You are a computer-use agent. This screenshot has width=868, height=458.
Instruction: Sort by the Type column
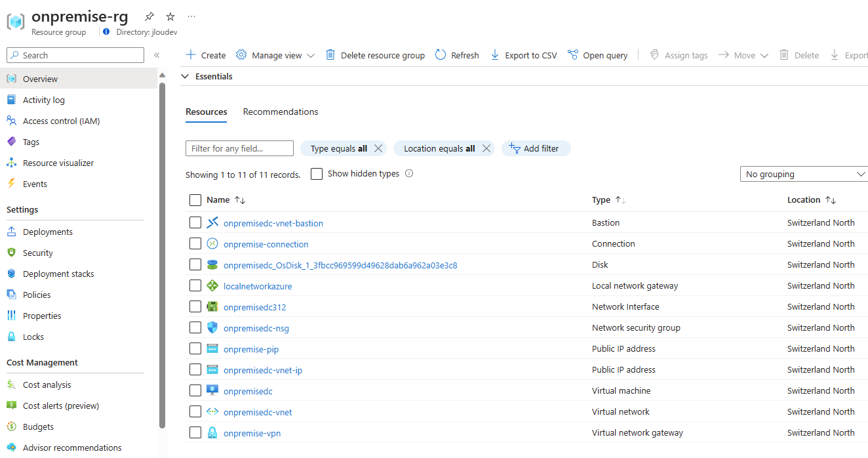609,200
